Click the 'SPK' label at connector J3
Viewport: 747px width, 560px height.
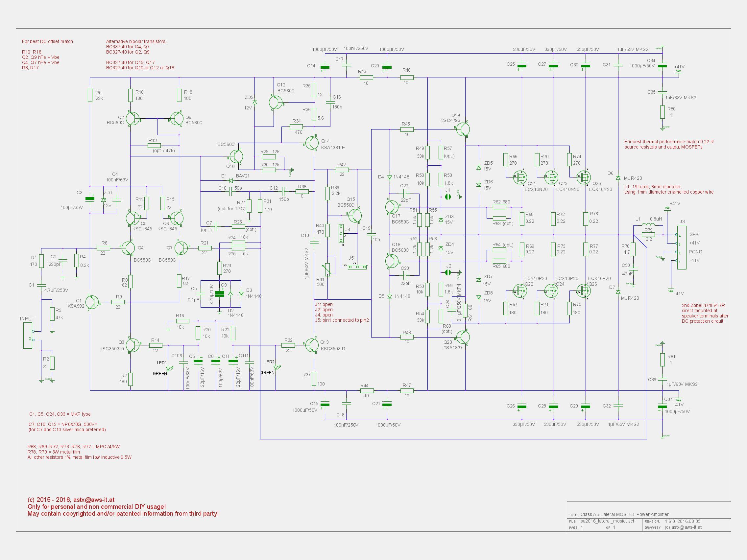coord(694,234)
